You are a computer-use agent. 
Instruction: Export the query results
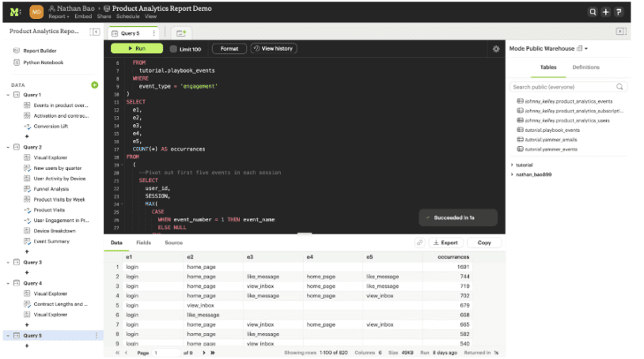[446, 243]
